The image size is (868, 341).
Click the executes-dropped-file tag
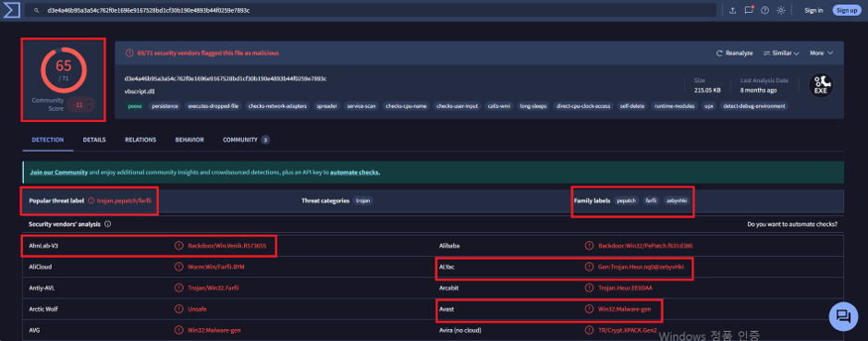pyautogui.click(x=214, y=105)
